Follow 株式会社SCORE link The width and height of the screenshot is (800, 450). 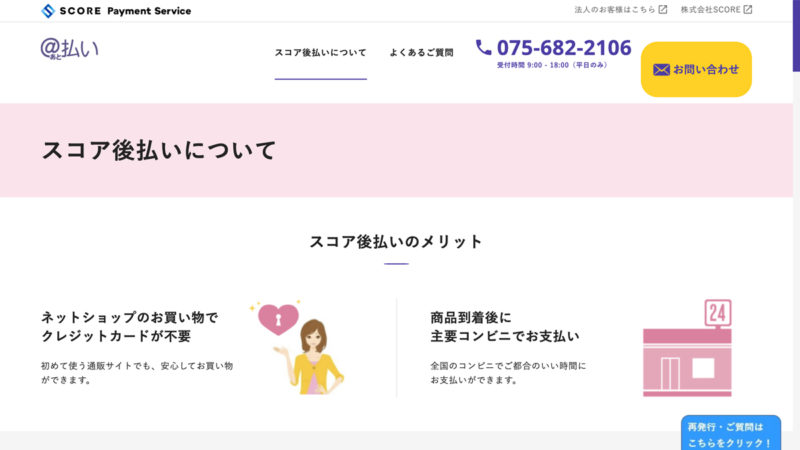click(x=710, y=10)
